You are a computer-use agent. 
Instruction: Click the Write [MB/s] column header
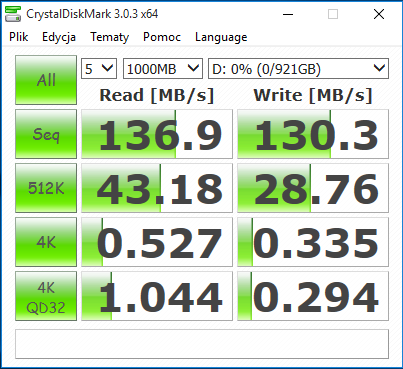(x=313, y=95)
